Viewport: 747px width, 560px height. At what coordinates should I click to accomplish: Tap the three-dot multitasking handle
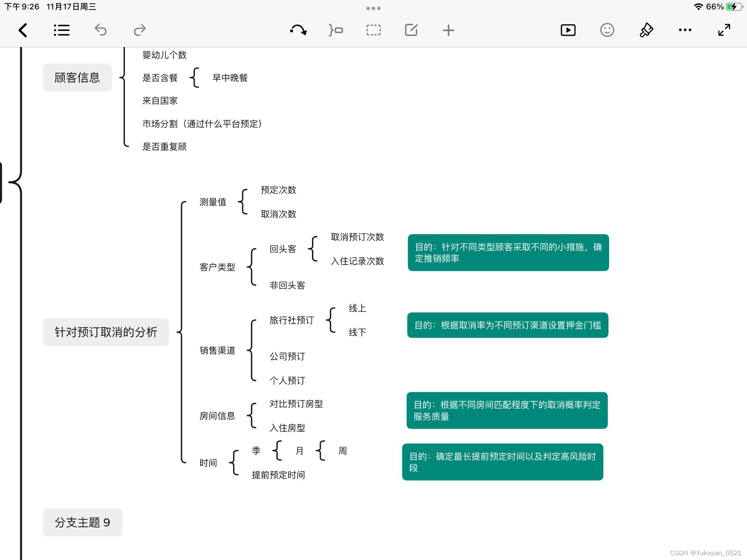click(373, 8)
